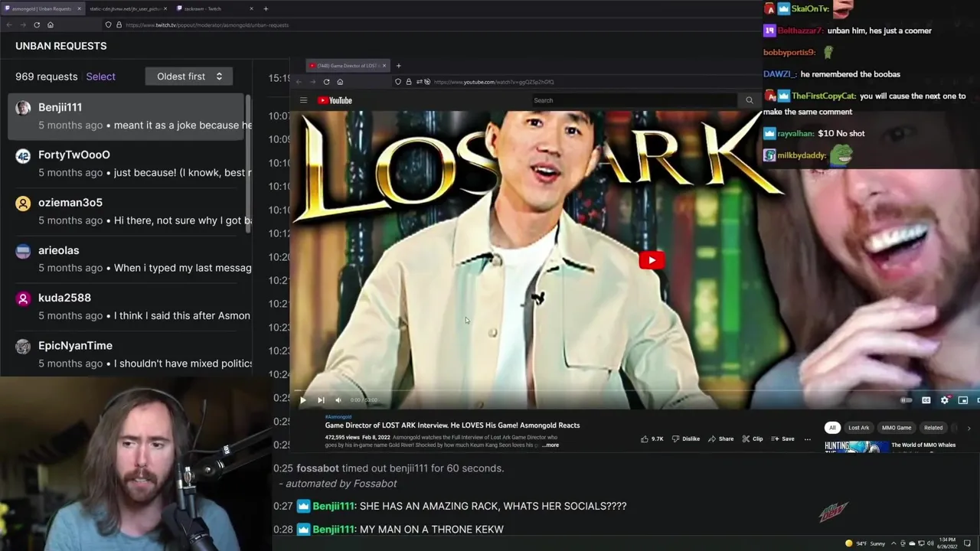Show more filter chips with right arrow
Image resolution: width=980 pixels, height=551 pixels.
tap(969, 429)
